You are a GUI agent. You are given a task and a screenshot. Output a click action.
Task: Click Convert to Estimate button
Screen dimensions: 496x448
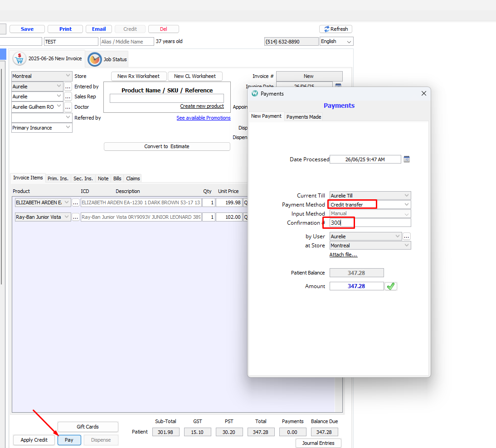(x=167, y=147)
